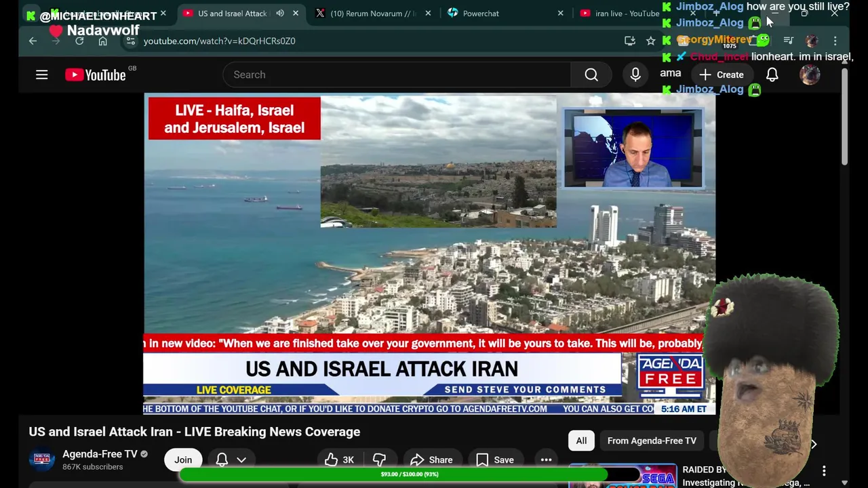The image size is (868, 488).
Task: Click the install/cast screen icon in address bar
Action: 630,41
